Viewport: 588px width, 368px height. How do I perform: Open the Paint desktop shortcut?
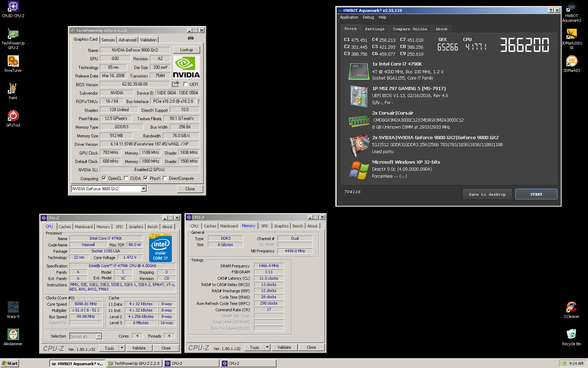click(x=13, y=91)
